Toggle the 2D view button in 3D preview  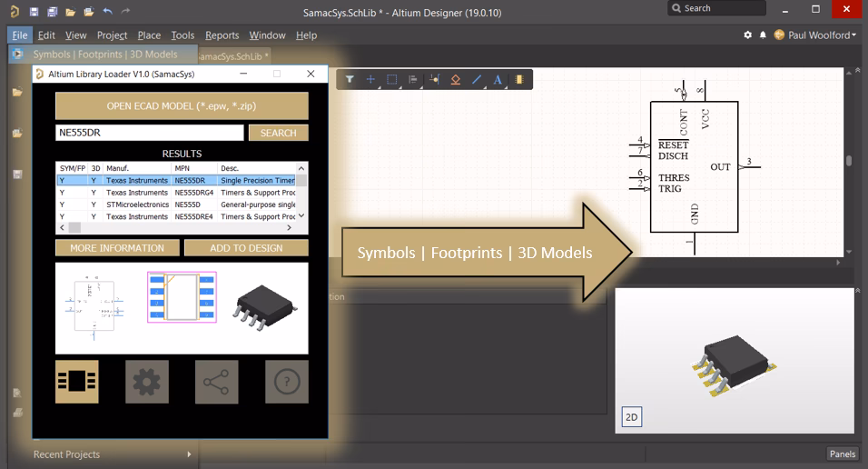click(x=632, y=417)
